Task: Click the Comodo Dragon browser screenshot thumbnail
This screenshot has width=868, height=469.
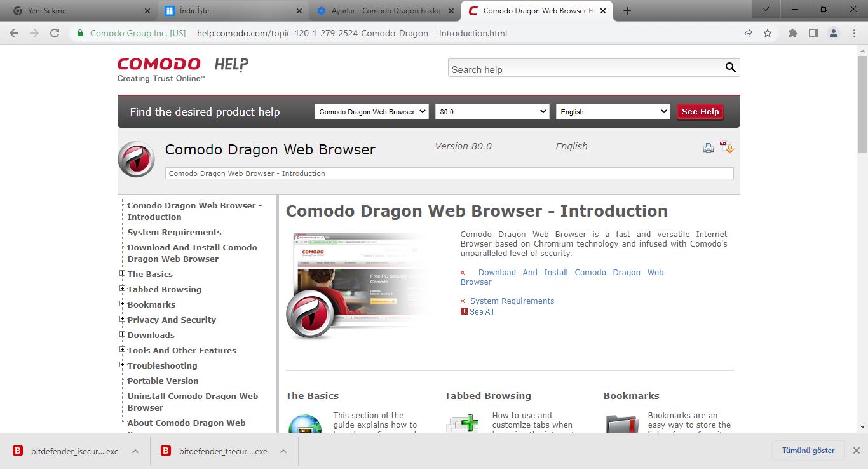Action: click(x=359, y=285)
